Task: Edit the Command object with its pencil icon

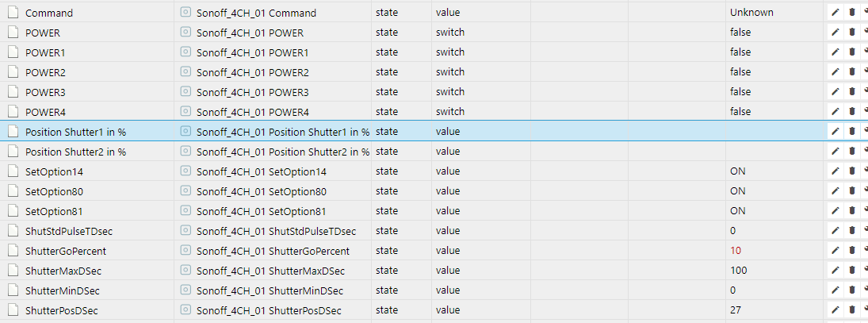Action: point(835,12)
